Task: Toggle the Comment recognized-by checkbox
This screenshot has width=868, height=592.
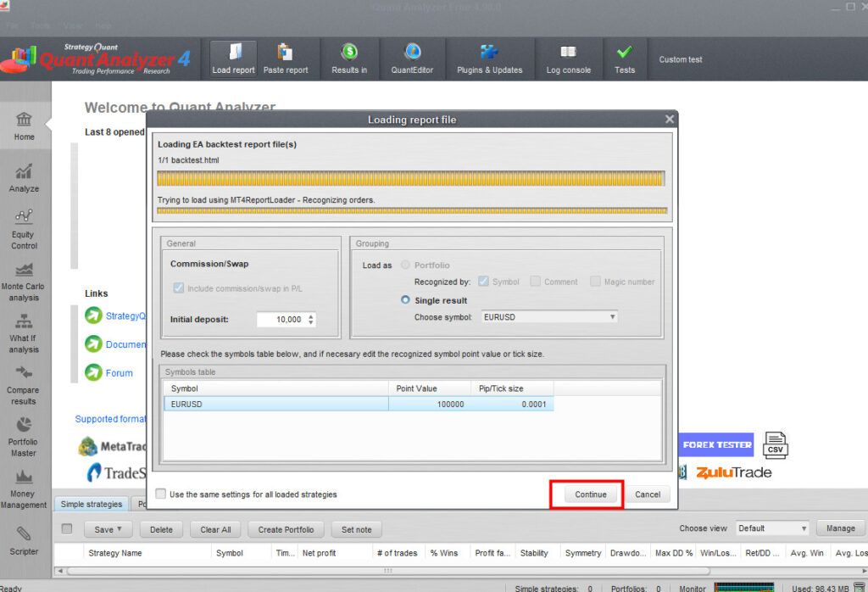Action: click(x=536, y=282)
